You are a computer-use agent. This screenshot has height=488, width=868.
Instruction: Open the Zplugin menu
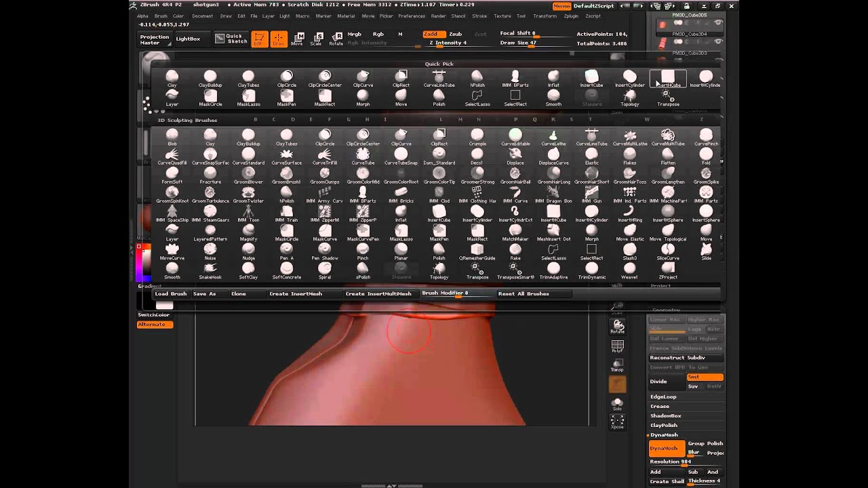click(x=571, y=16)
